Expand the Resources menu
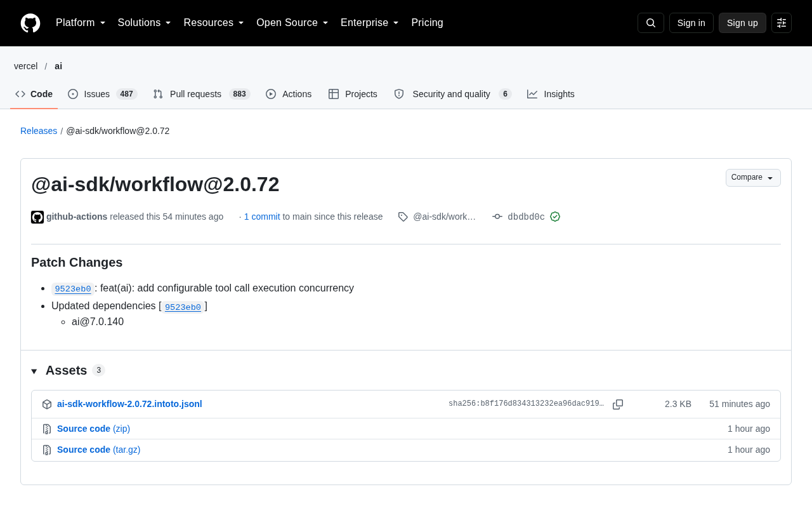 pyautogui.click(x=214, y=23)
